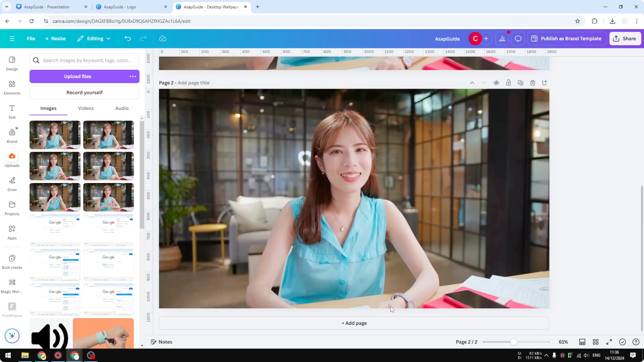Viewport: 644px width, 362px height.
Task: Open the File menu
Action: point(31,38)
